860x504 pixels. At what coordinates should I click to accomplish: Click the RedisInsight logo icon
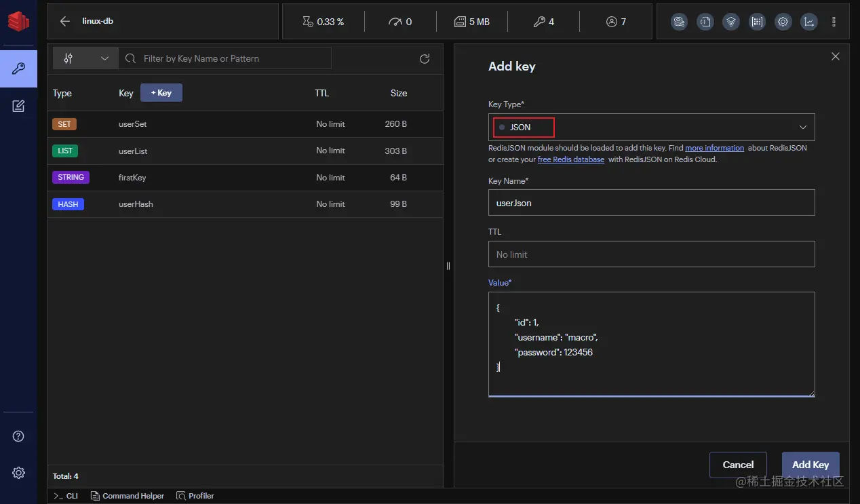pos(18,20)
